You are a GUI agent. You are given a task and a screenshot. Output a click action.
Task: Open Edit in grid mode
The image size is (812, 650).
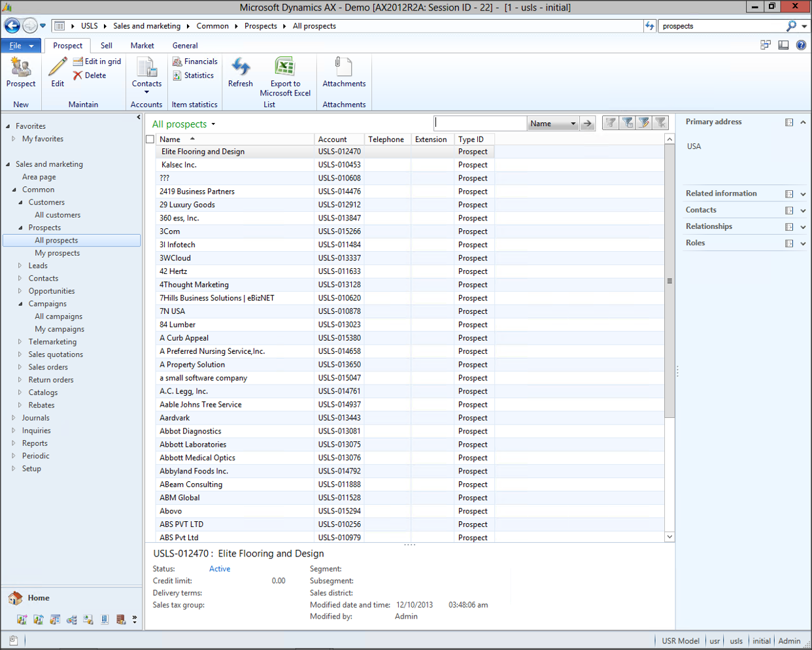coord(97,61)
